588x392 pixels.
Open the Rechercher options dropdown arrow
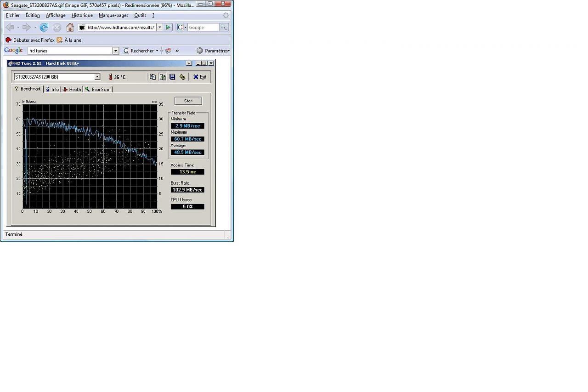point(157,51)
